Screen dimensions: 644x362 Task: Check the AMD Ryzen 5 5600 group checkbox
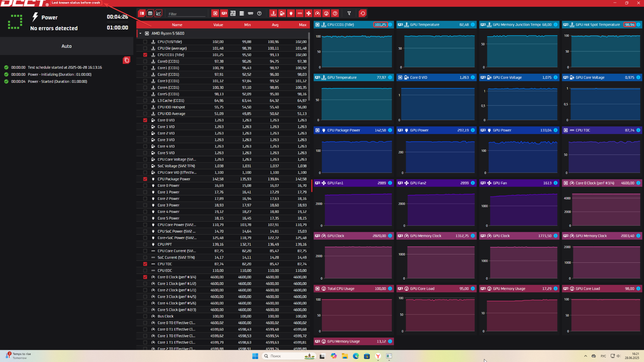click(147, 34)
